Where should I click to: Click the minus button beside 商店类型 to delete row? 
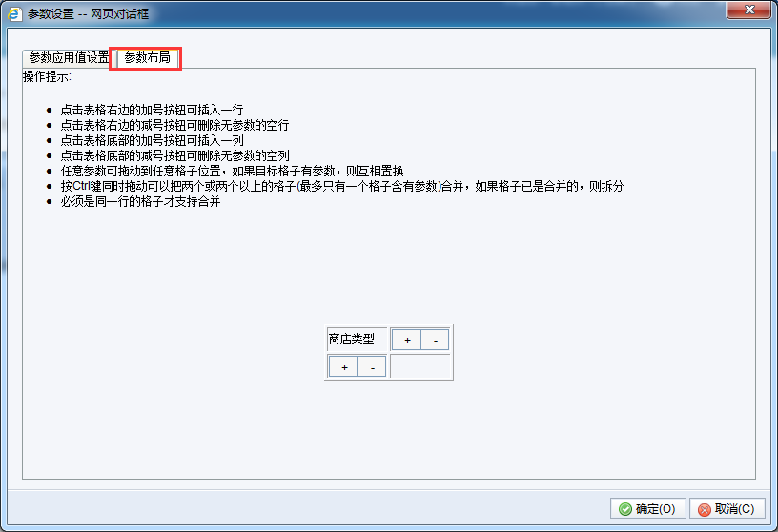pyautogui.click(x=435, y=340)
